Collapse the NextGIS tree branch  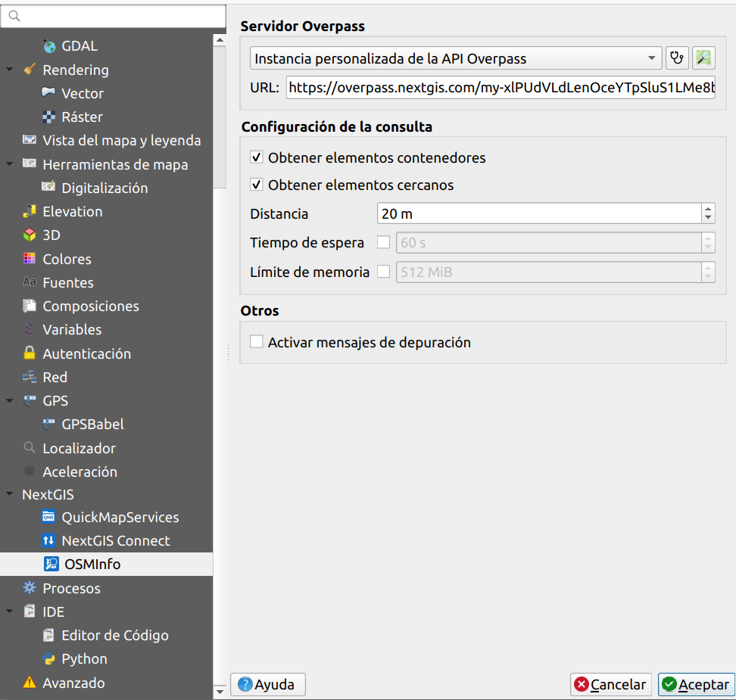click(x=9, y=494)
